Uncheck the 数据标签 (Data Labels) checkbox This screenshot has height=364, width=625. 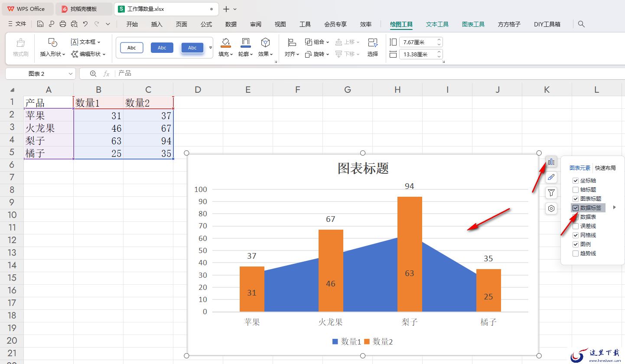click(x=576, y=208)
